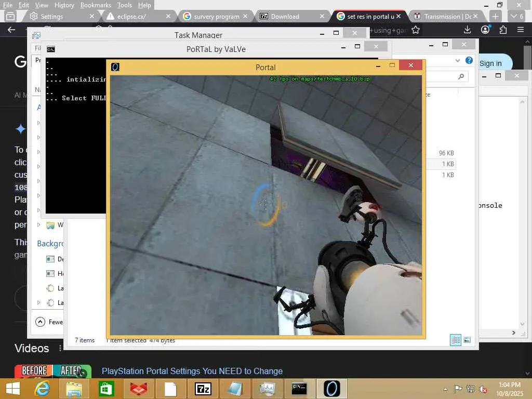
Task: Switch to the Settings browser tab
Action: (x=60, y=16)
